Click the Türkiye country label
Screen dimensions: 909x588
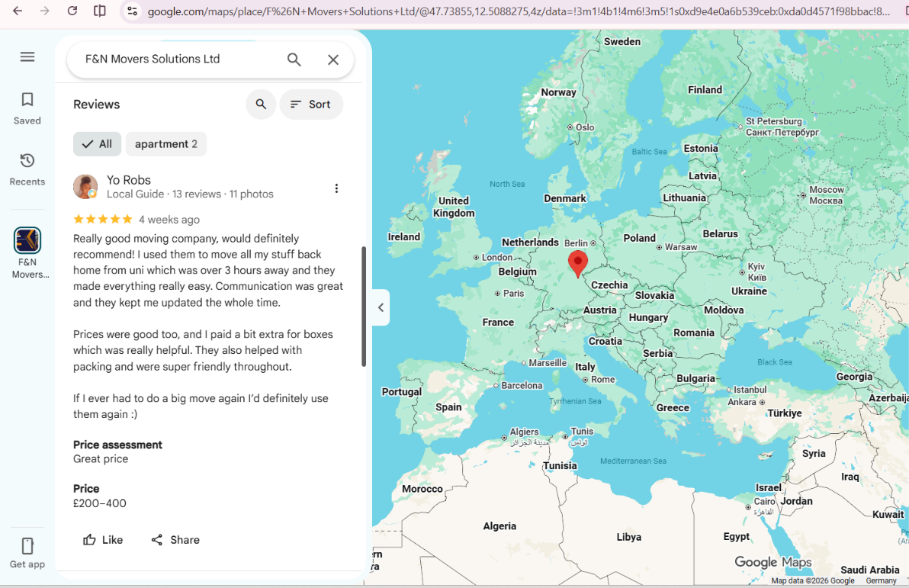pos(785,413)
